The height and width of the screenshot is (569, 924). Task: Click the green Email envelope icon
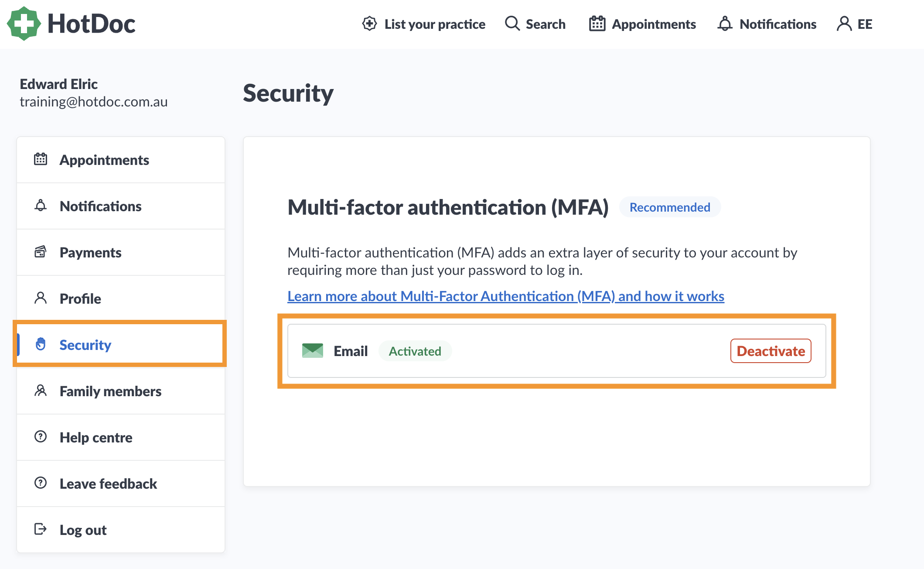313,351
